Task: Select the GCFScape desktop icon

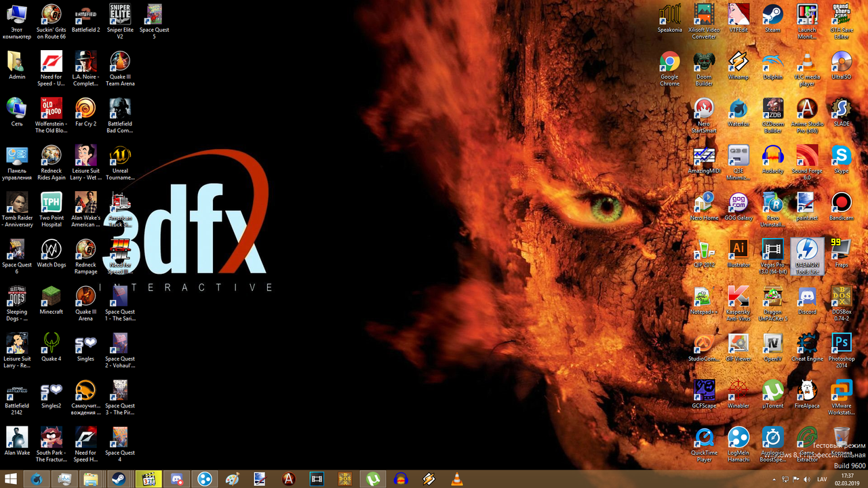Action: 704,394
